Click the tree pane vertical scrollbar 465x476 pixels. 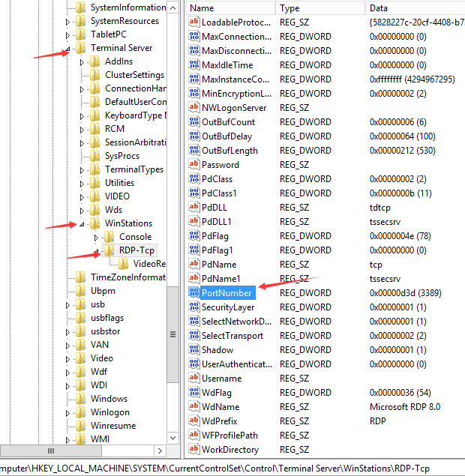pos(172,225)
